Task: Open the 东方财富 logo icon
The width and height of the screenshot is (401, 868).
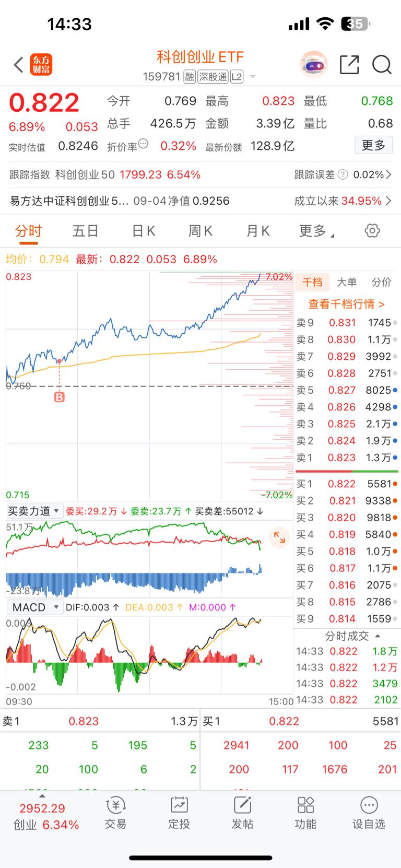Action: click(41, 65)
